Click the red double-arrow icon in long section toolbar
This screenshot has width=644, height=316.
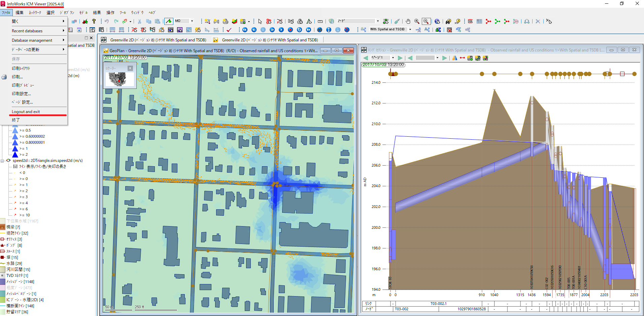pyautogui.click(x=462, y=58)
